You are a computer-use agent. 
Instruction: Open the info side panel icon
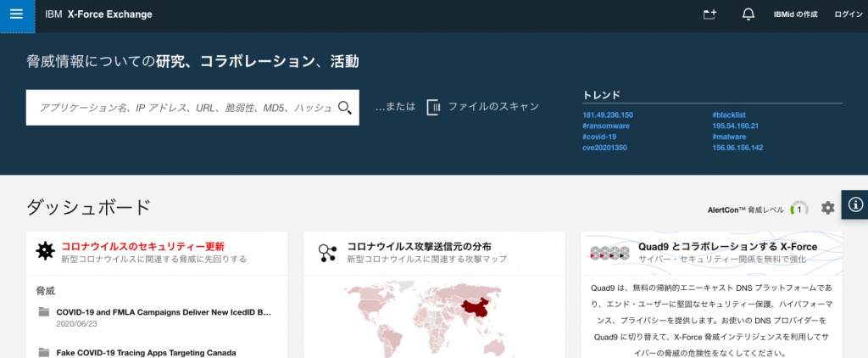[x=855, y=204]
